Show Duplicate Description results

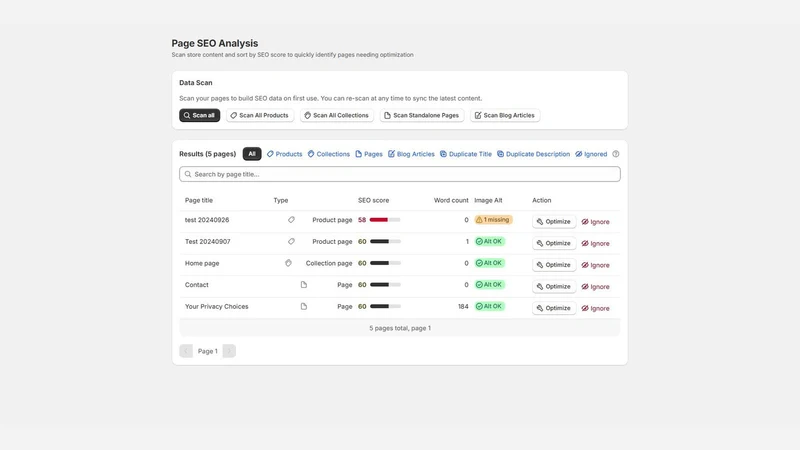[x=534, y=154]
